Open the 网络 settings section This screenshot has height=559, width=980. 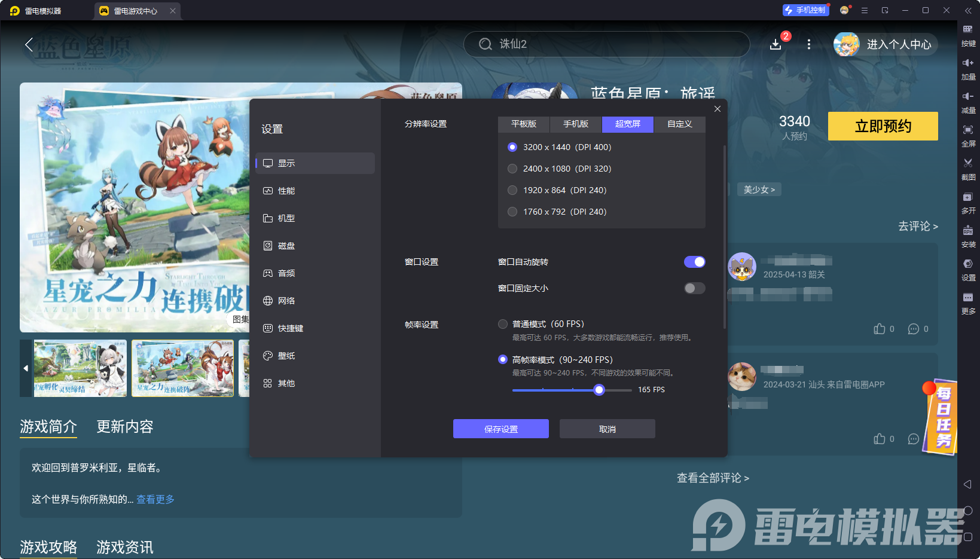(x=315, y=301)
